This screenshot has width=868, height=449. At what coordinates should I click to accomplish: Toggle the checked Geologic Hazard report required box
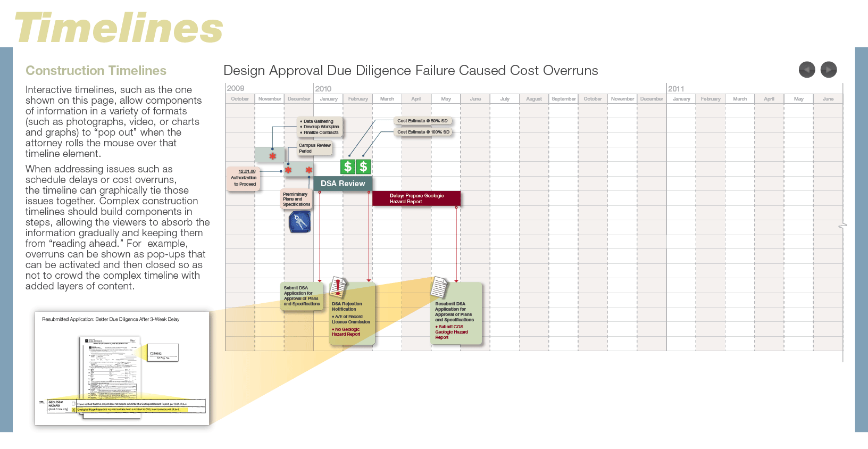coord(73,410)
